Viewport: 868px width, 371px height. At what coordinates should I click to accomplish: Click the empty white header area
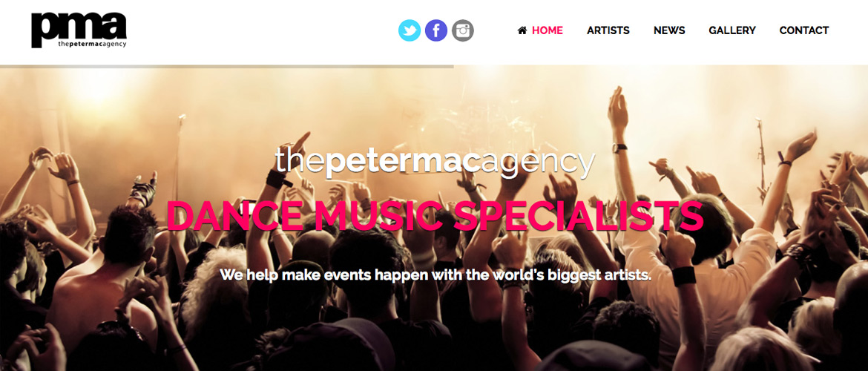pos(260,30)
